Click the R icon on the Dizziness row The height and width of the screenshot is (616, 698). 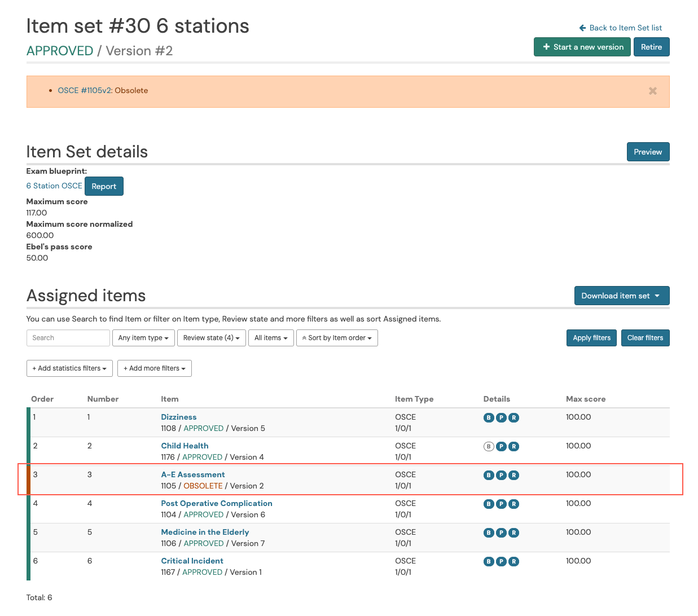(513, 417)
